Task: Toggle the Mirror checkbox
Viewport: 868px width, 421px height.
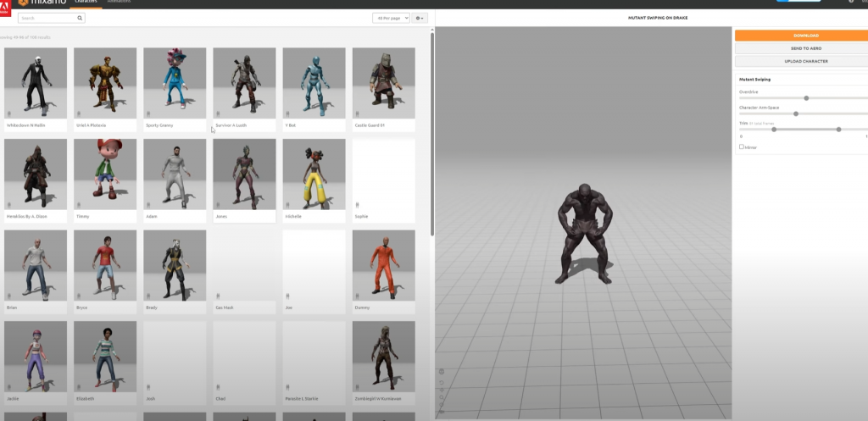Action: click(742, 147)
